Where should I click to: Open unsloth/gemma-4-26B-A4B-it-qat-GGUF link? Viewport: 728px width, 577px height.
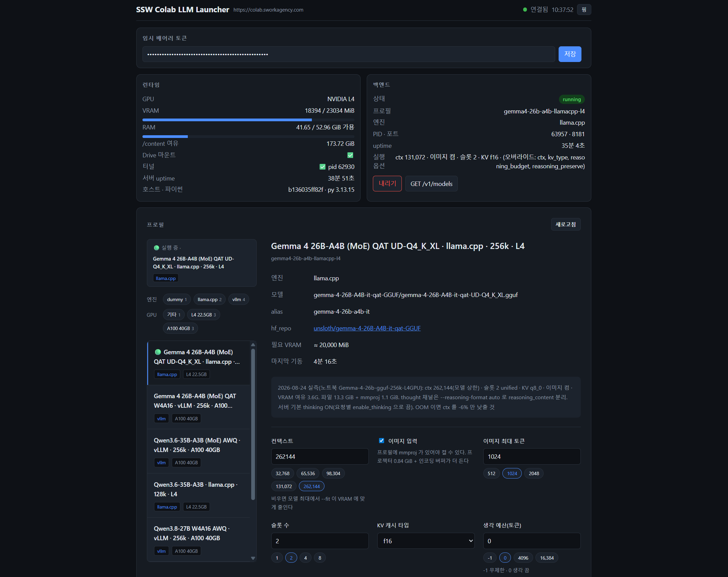367,328
